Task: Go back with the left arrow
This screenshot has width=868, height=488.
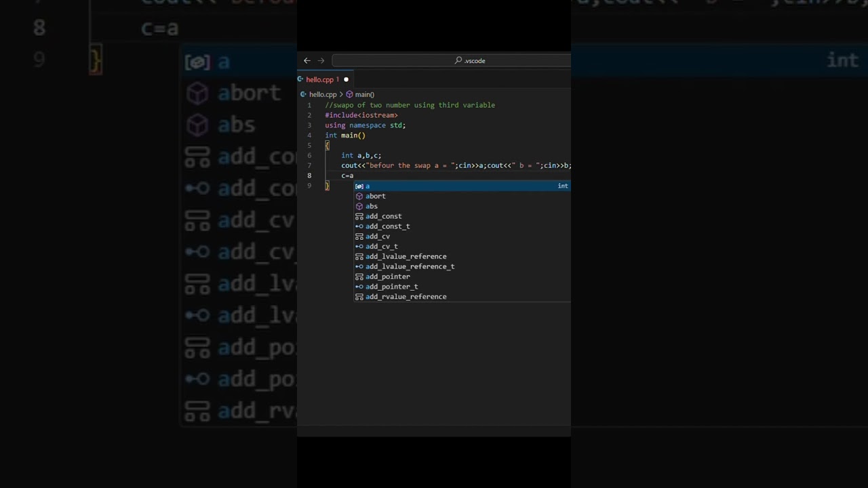Action: [307, 60]
